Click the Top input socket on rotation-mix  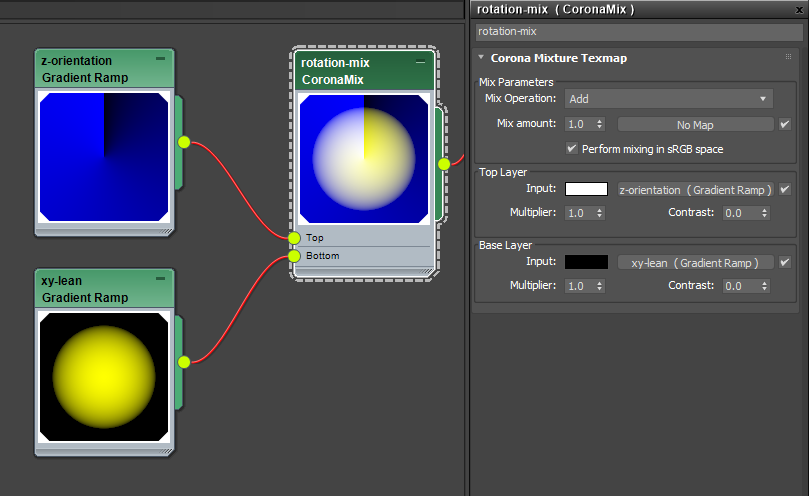point(294,238)
